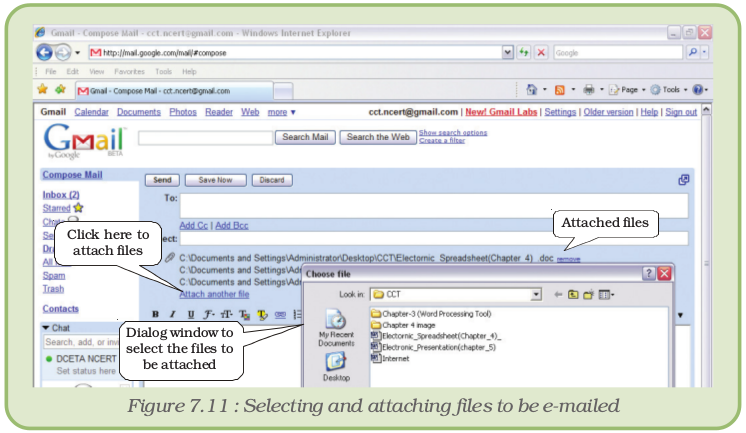Open the Font face formatting icon
The image size is (746, 433).
point(208,314)
